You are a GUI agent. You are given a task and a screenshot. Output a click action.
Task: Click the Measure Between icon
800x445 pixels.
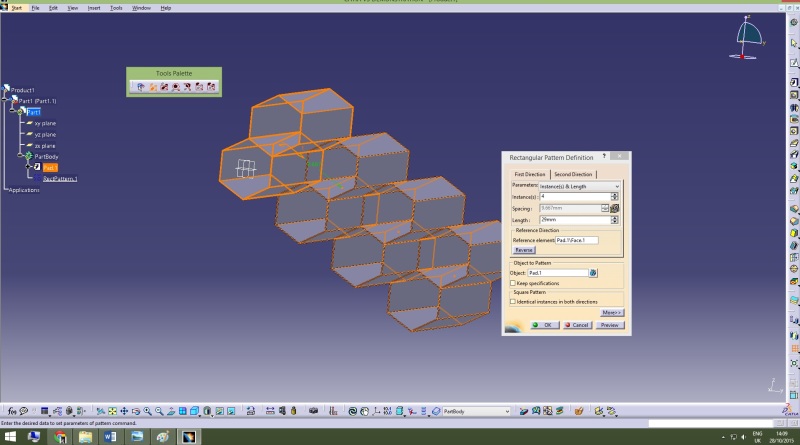click(x=270, y=411)
